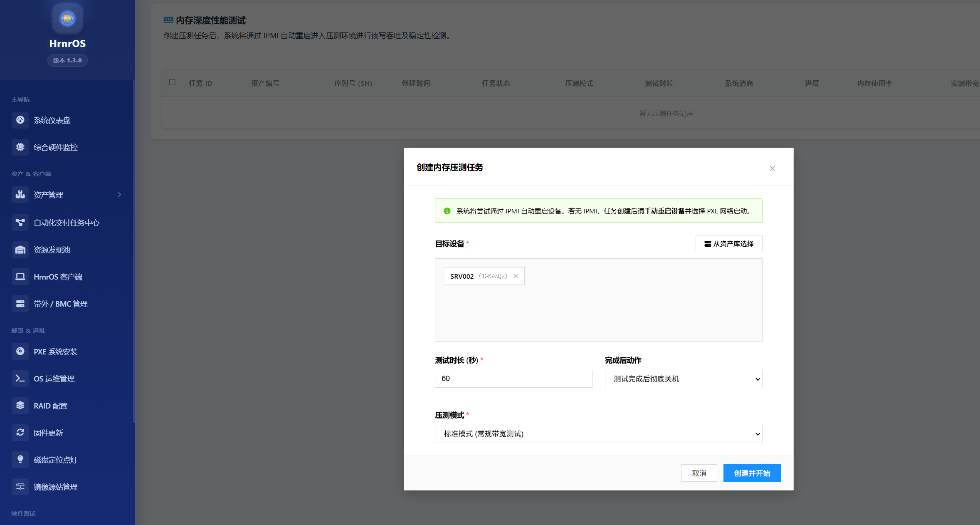Toggle the select-all checkbox in task table
The height and width of the screenshot is (525, 980).
coord(172,82)
